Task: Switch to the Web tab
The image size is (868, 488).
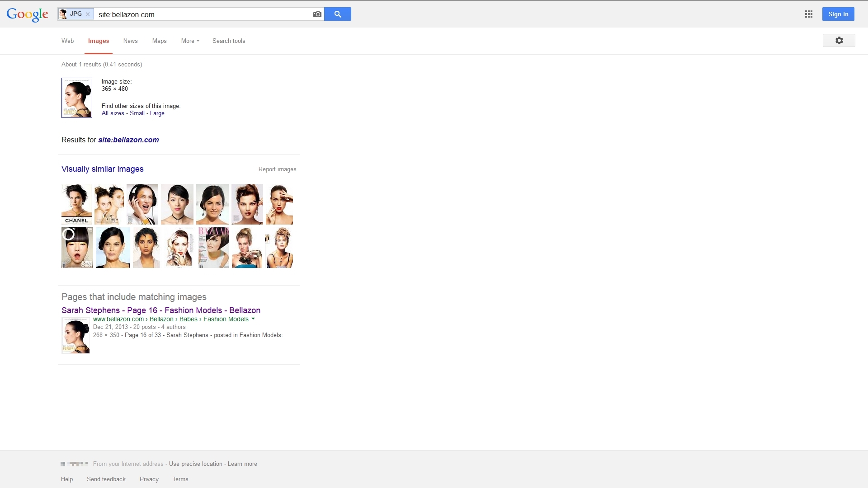Action: pyautogui.click(x=67, y=41)
